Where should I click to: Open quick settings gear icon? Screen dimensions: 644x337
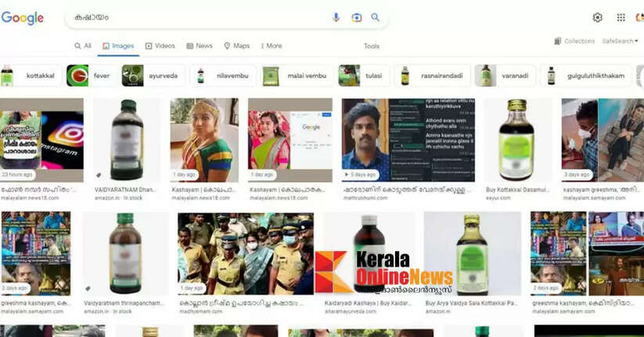pyautogui.click(x=597, y=17)
